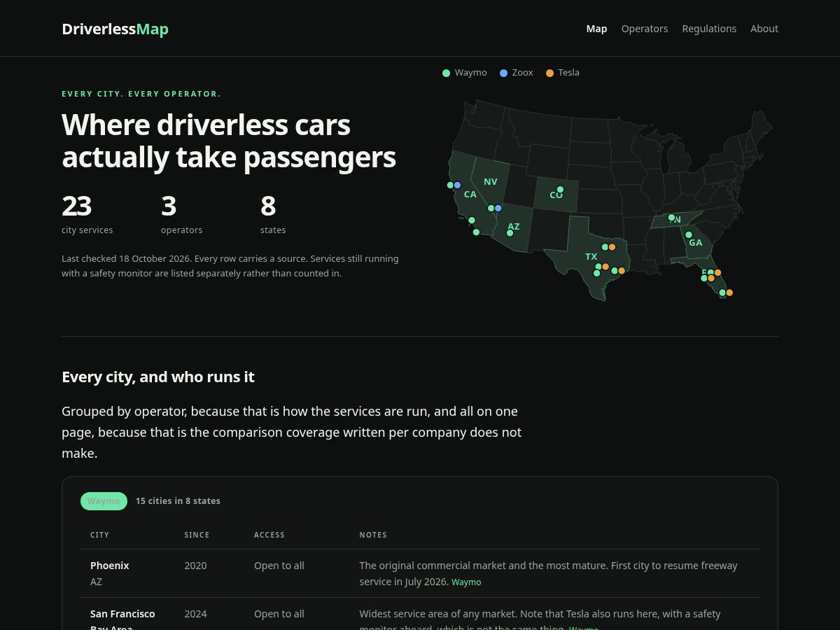Click the SINCE column header
Viewport: 840px width, 630px height.
coord(197,535)
